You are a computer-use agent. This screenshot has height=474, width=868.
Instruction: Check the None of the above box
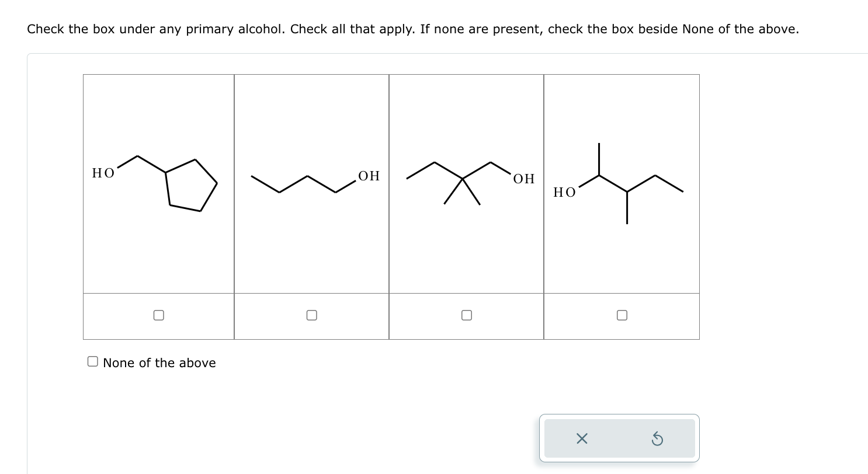[x=93, y=362]
